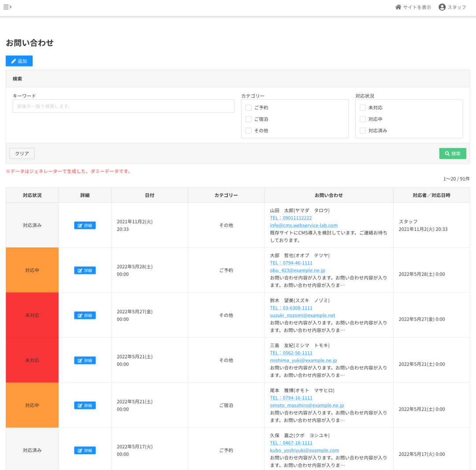The image size is (476, 470).
Task: Open the スタッフ user account menu
Action: [452, 7]
